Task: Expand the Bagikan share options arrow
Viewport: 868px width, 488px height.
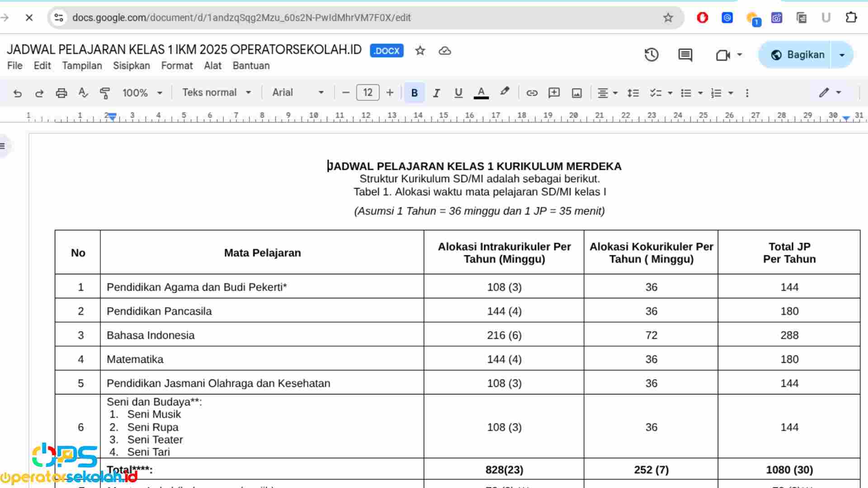Action: [842, 55]
